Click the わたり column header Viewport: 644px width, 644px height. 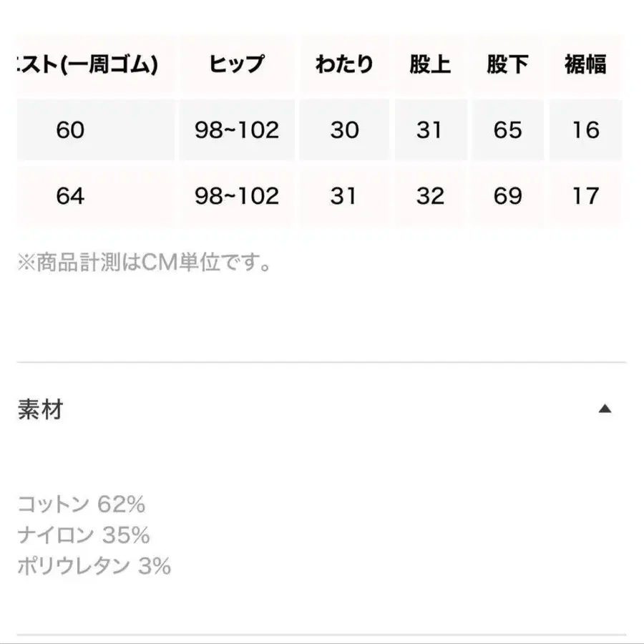(x=344, y=65)
